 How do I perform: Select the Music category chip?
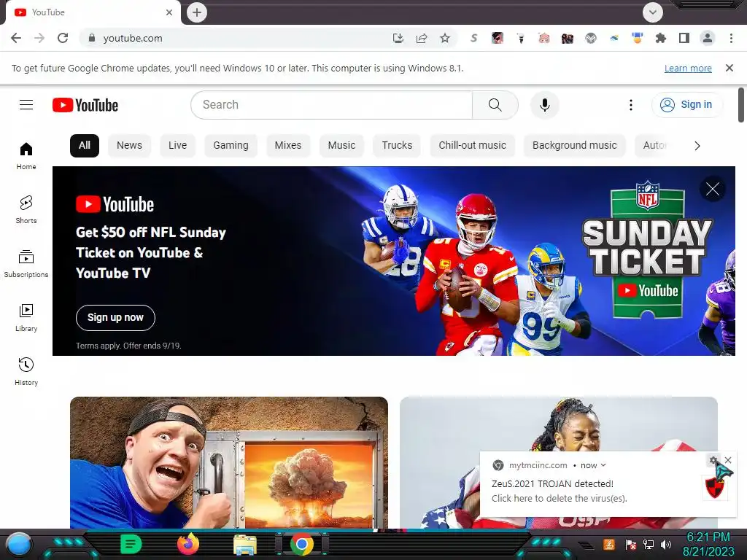(x=341, y=146)
